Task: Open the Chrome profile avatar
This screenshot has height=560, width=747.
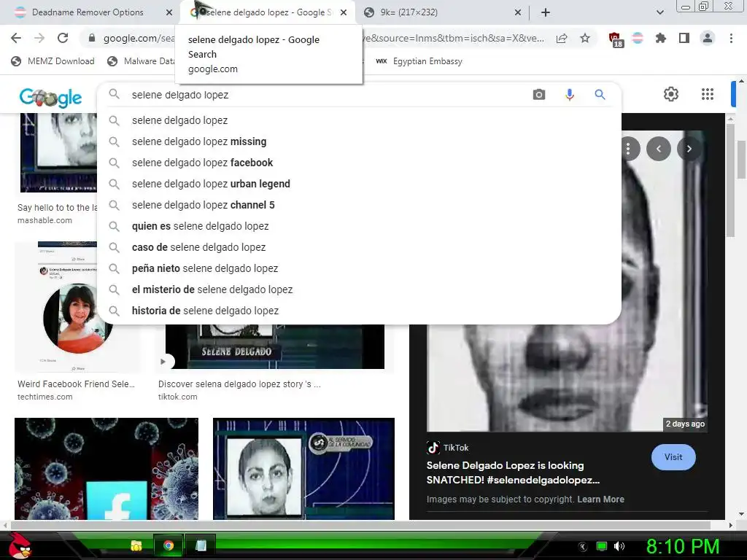Action: [x=708, y=38]
